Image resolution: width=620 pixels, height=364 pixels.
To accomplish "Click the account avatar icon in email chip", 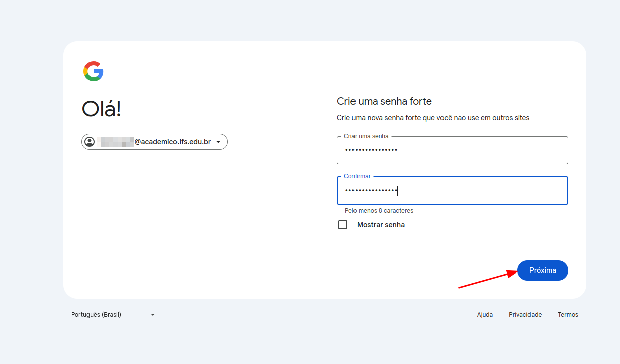I will pos(90,142).
